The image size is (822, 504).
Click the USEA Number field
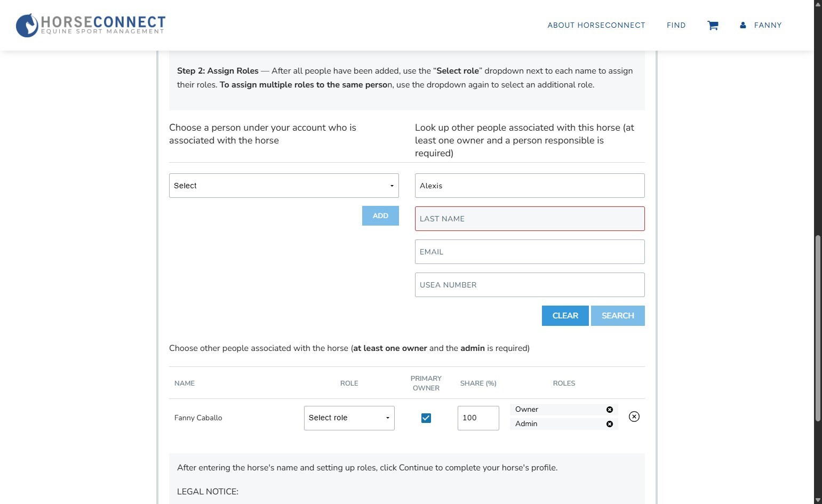point(530,285)
